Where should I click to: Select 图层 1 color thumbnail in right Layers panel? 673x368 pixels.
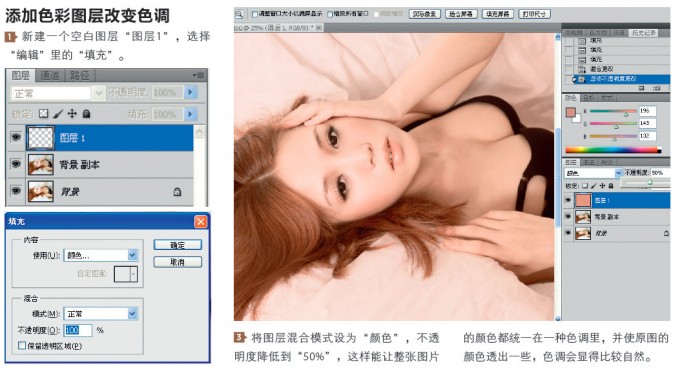point(583,201)
